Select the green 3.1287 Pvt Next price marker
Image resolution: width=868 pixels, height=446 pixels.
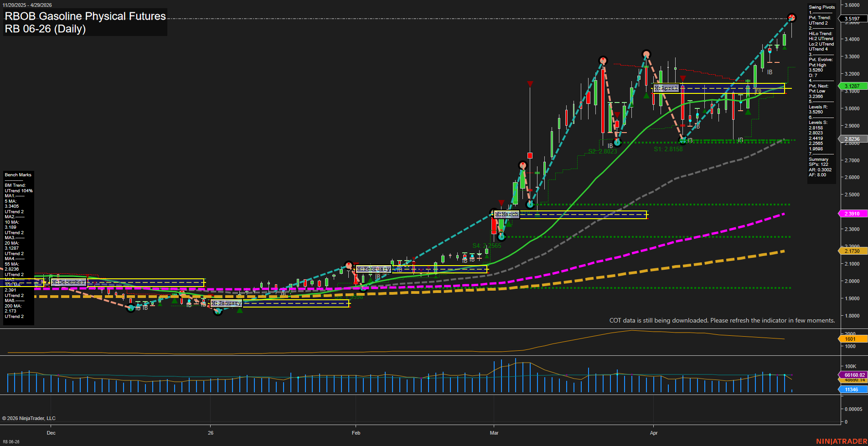[851, 86]
